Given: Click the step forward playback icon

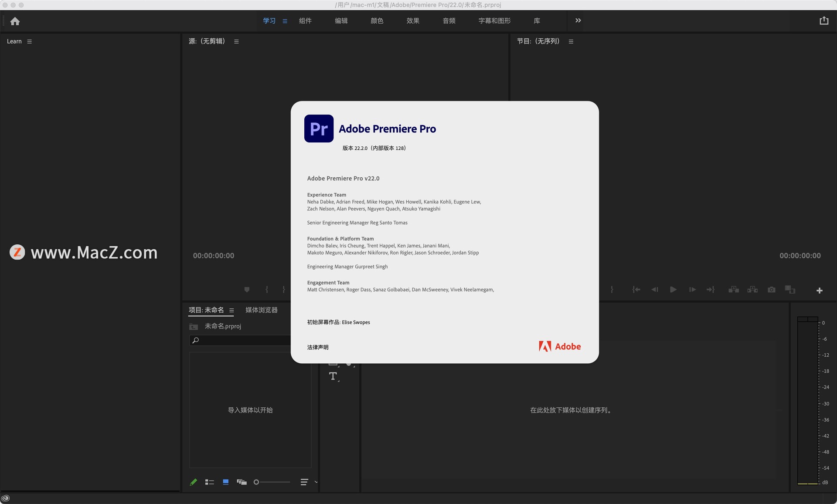Looking at the screenshot, I should [692, 290].
